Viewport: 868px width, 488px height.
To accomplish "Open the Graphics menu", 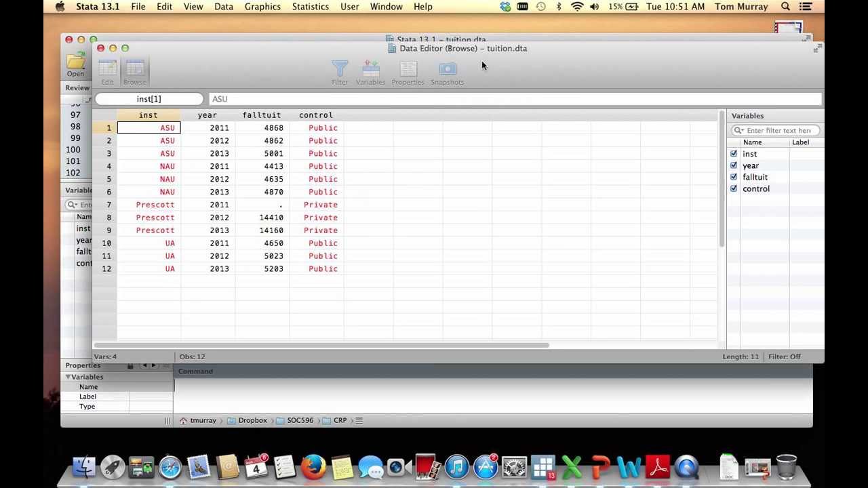I will [x=262, y=7].
